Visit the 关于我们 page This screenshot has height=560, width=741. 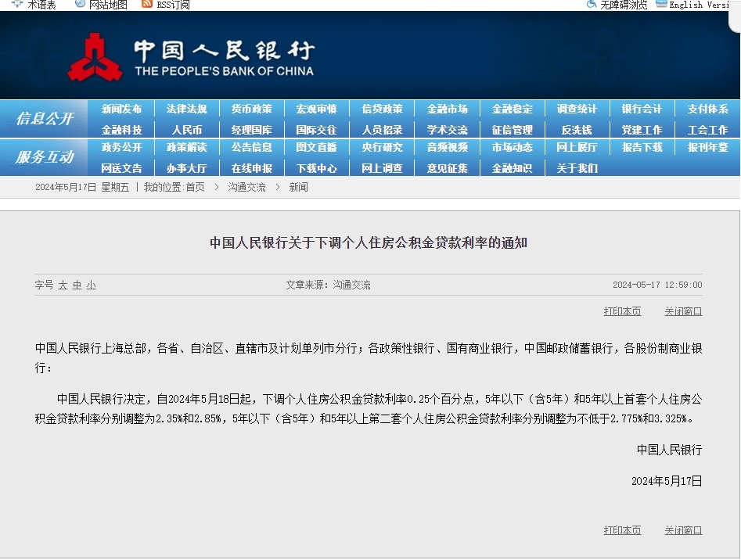pos(577,168)
